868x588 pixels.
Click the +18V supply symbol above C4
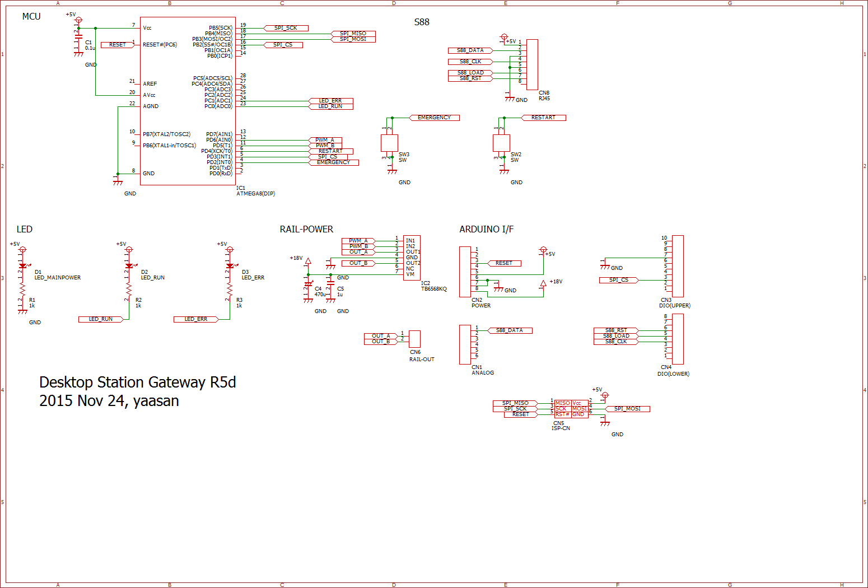pyautogui.click(x=308, y=260)
